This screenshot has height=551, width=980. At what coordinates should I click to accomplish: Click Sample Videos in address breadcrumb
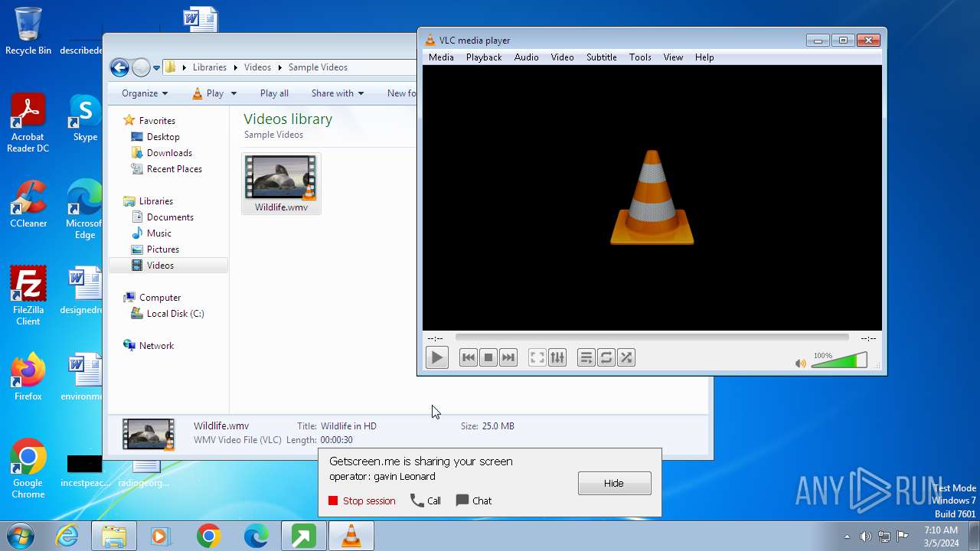318,67
